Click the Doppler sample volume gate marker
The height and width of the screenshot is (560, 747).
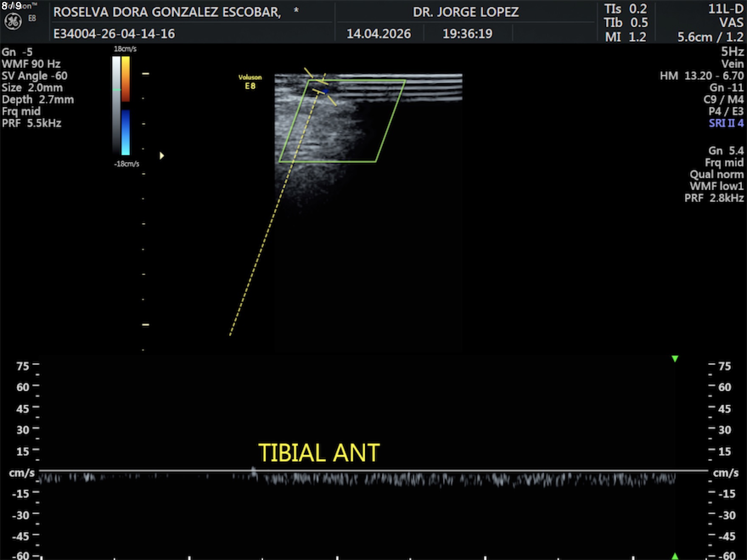[325, 91]
